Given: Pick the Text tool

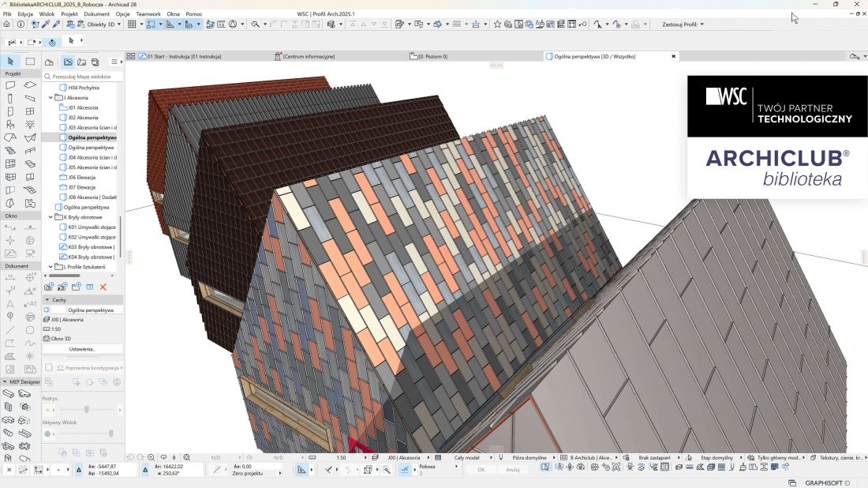Looking at the screenshot, I should (10, 303).
